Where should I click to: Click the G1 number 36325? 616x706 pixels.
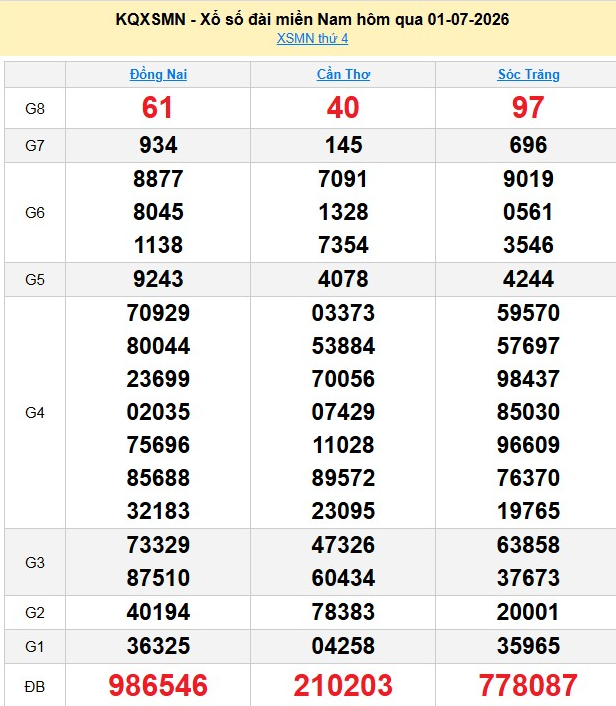[x=158, y=646]
